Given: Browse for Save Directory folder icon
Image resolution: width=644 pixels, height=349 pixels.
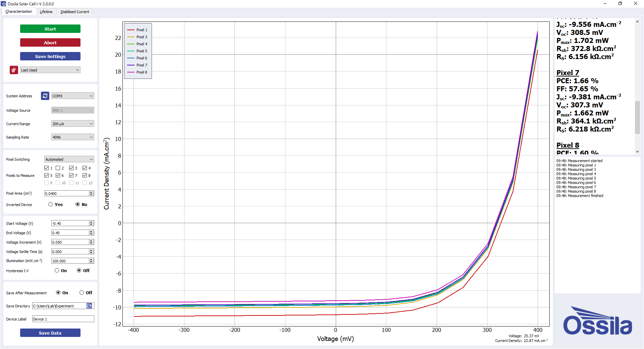Looking at the screenshot, I should click(89, 306).
